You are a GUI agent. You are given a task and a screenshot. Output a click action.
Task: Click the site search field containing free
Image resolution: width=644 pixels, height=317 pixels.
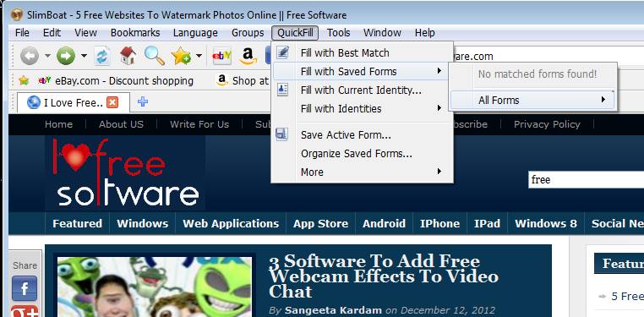(x=586, y=180)
